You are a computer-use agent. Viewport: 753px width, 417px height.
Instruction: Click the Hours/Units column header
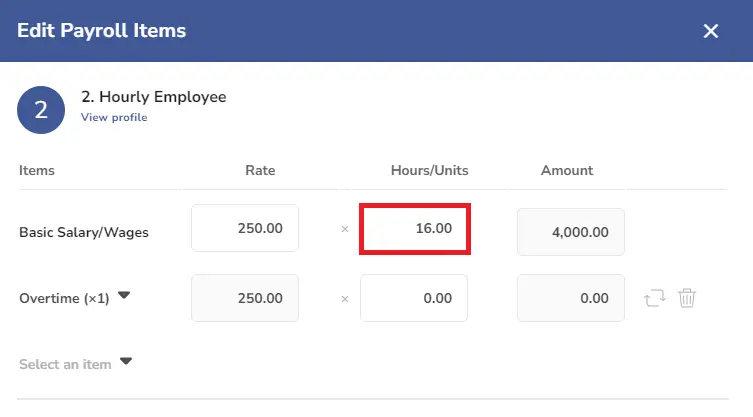pyautogui.click(x=429, y=171)
